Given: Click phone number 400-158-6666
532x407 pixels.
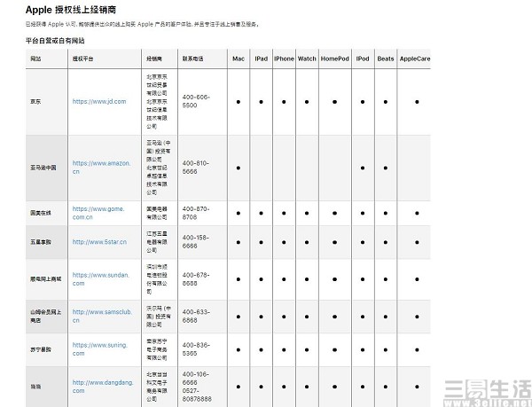Looking at the screenshot, I should pyautogui.click(x=196, y=242).
